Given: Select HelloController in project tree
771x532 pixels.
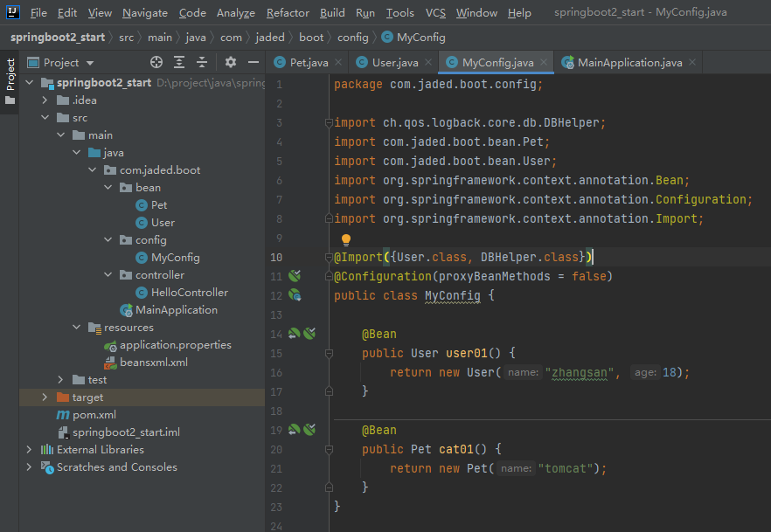Looking at the screenshot, I should (189, 293).
